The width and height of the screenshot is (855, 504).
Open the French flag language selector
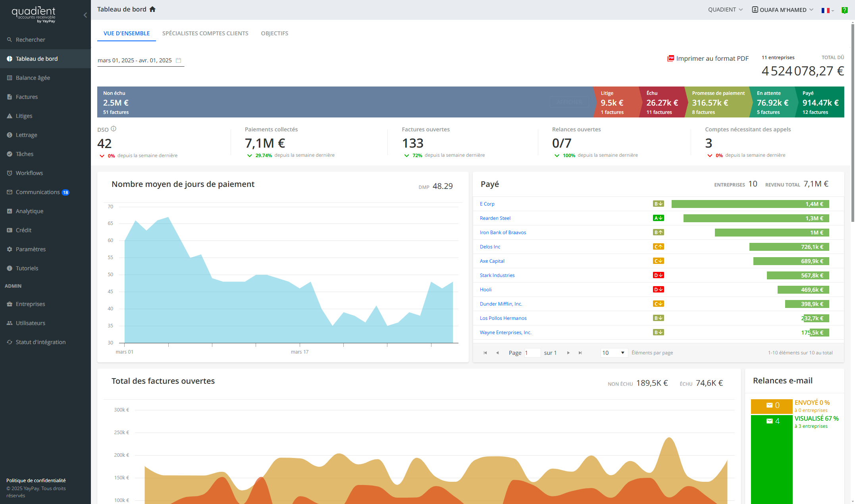[x=827, y=10]
